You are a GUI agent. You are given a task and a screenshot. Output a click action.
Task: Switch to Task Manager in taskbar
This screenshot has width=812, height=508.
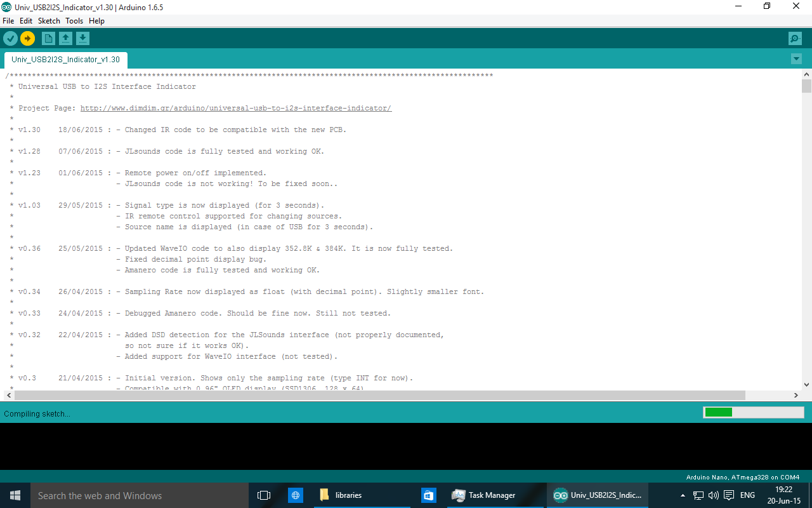click(495, 495)
